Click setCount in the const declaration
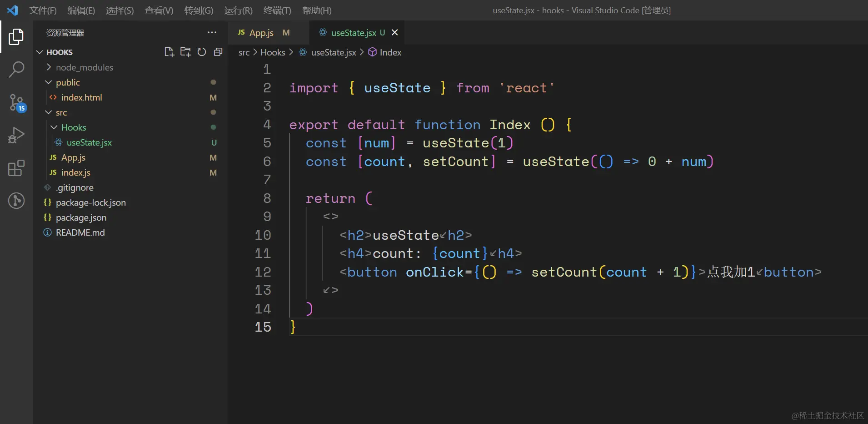The height and width of the screenshot is (424, 868). tap(455, 162)
